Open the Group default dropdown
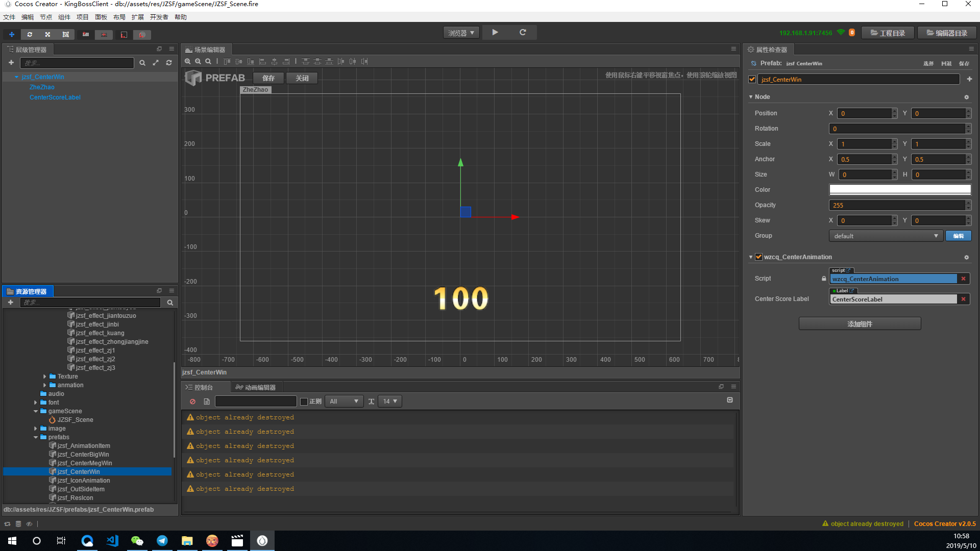This screenshot has width=980, height=551. coord(886,236)
